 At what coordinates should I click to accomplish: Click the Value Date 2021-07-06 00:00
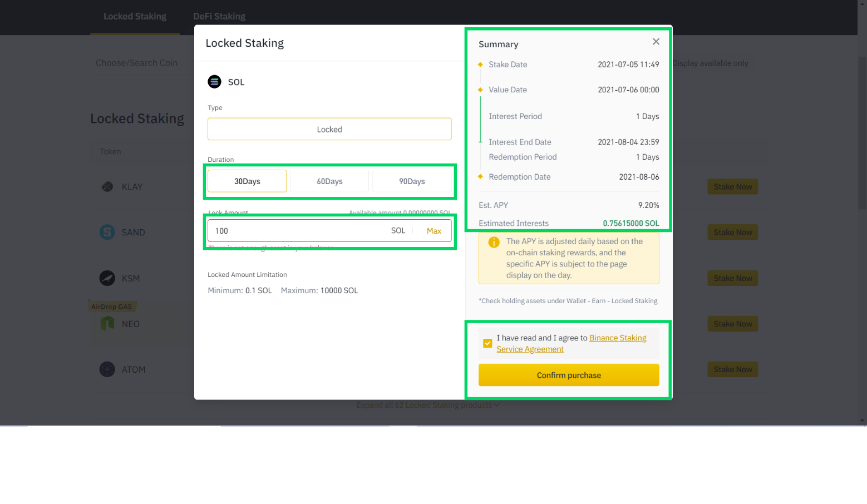[628, 90]
